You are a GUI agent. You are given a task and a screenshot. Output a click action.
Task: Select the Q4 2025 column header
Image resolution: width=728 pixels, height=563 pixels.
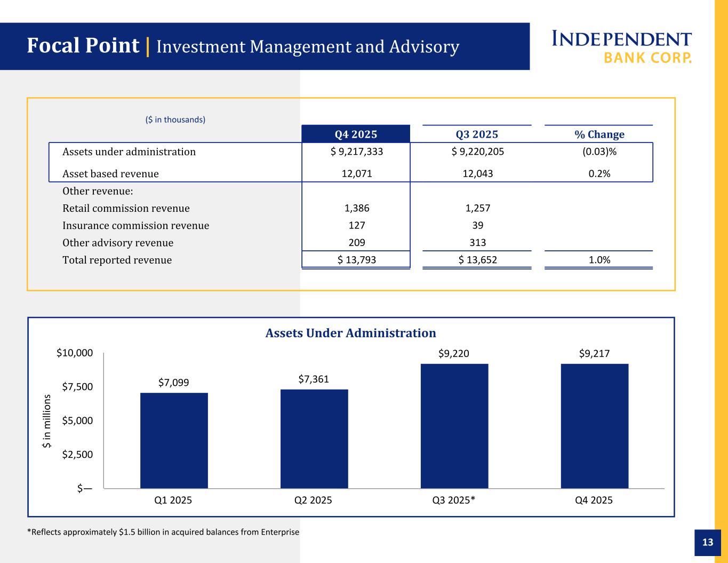[356, 134]
